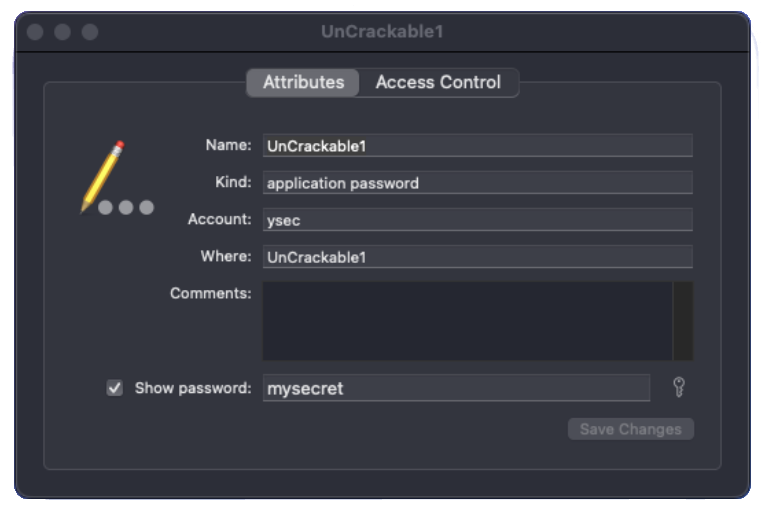Click the UnCrackable1 window title bar text
Image resolution: width=762 pixels, height=513 pixels.
click(382, 32)
